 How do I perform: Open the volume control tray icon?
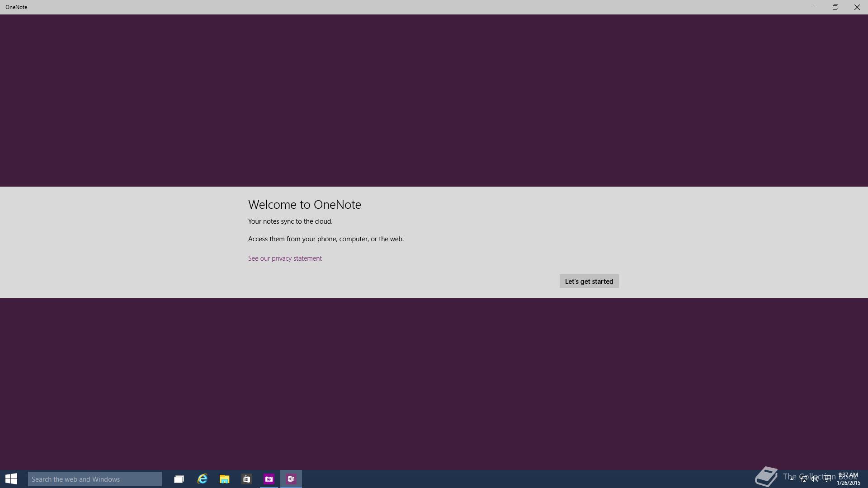[x=815, y=479]
